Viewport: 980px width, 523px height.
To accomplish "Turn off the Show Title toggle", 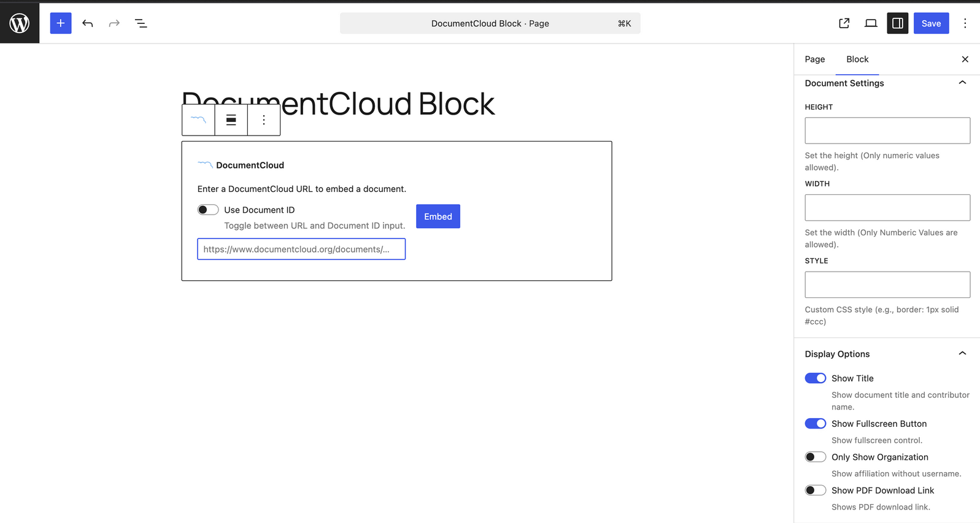I will coord(815,378).
